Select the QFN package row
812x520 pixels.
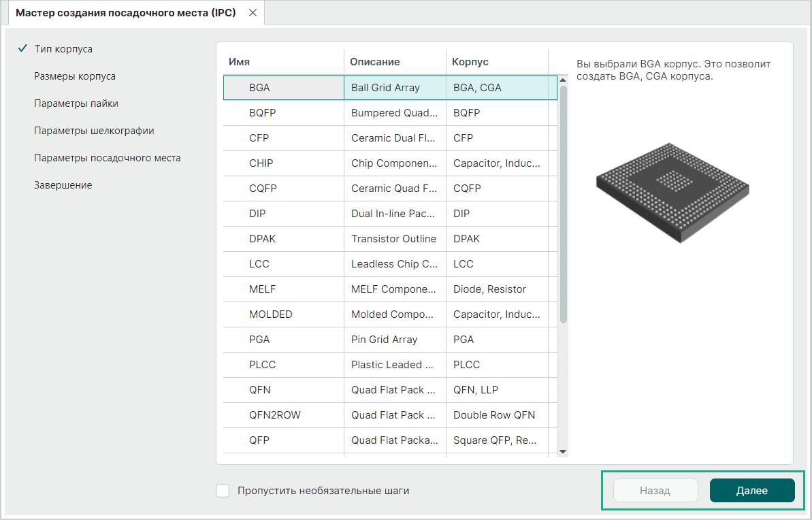[x=260, y=390]
